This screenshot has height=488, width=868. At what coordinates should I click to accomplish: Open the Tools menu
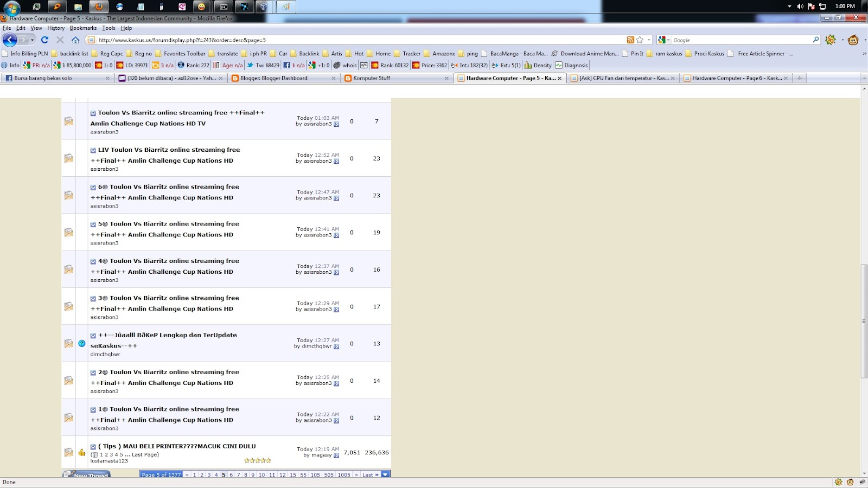tap(108, 28)
